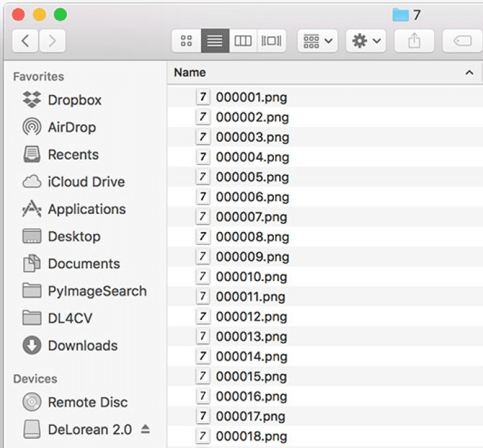Select AirDrop in the Favorites sidebar

(x=71, y=127)
